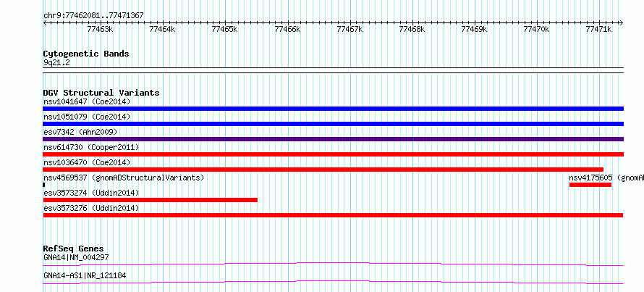644x292 pixels.
Task: Select the nsv1036470 (Coe2014) label
Action: coord(87,162)
